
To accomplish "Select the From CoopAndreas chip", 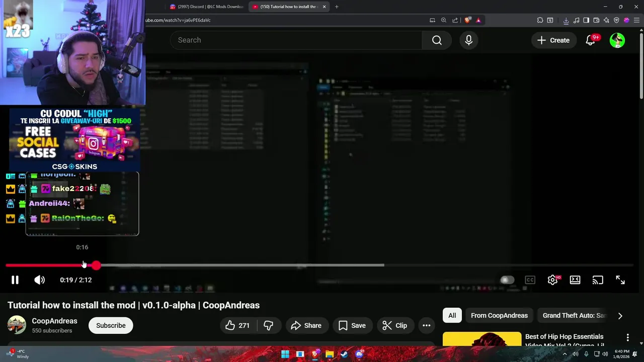I will [x=499, y=316].
